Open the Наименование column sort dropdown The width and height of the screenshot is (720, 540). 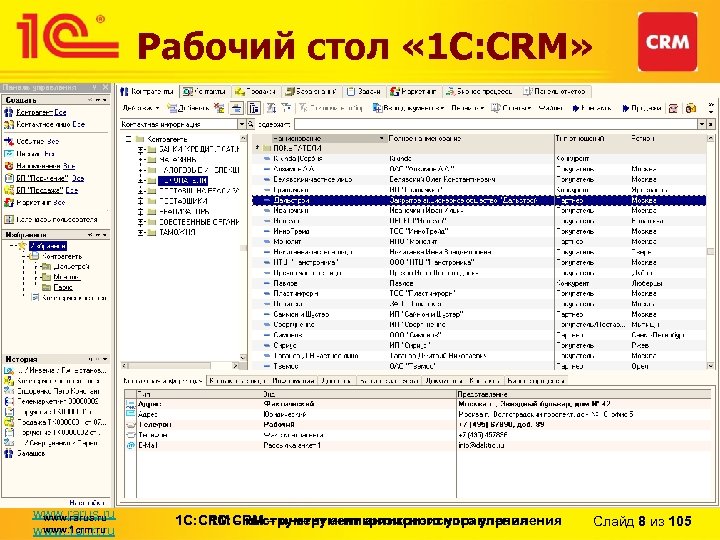click(382, 138)
